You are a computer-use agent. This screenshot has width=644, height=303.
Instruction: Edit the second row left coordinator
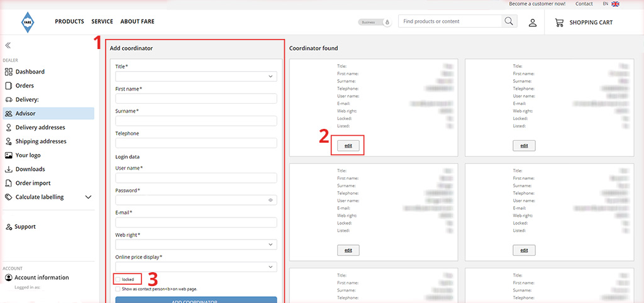(348, 250)
